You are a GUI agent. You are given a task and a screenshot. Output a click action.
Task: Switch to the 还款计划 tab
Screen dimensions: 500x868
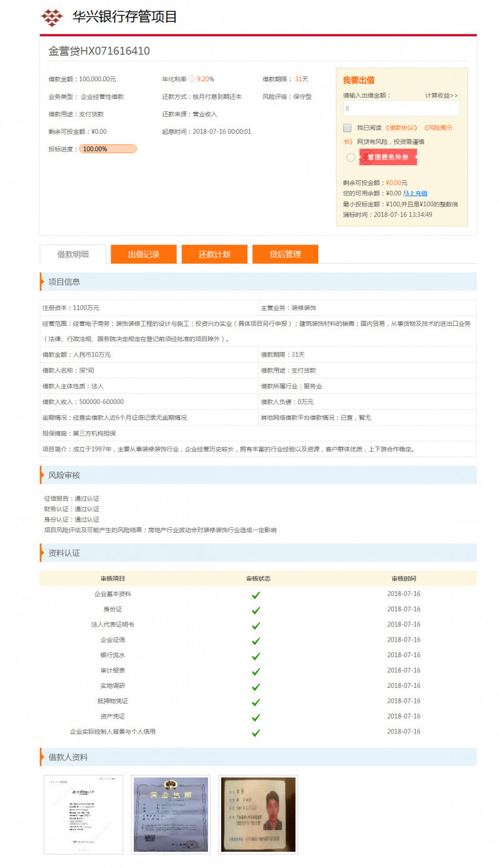[x=214, y=254]
